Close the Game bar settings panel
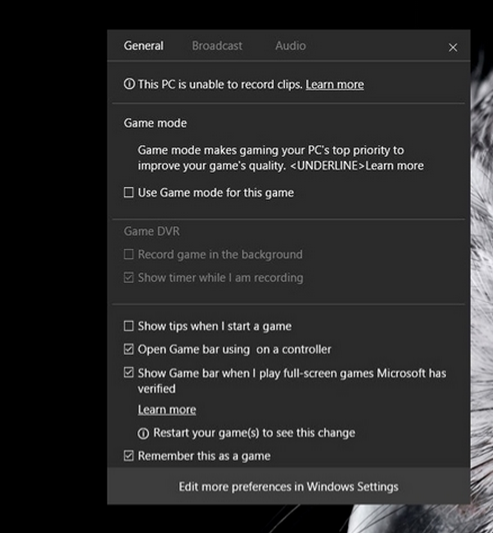 pyautogui.click(x=453, y=47)
